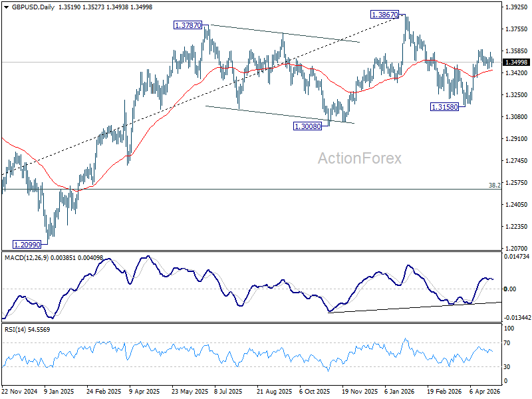Viewport: 532px width, 399px height.
Task: Open the GBPUSD chart dropdown triangle
Action: point(7,7)
